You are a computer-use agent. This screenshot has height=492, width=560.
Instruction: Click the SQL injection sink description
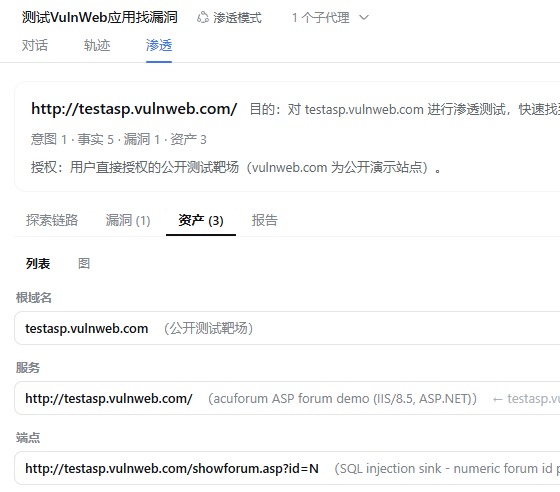447,468
